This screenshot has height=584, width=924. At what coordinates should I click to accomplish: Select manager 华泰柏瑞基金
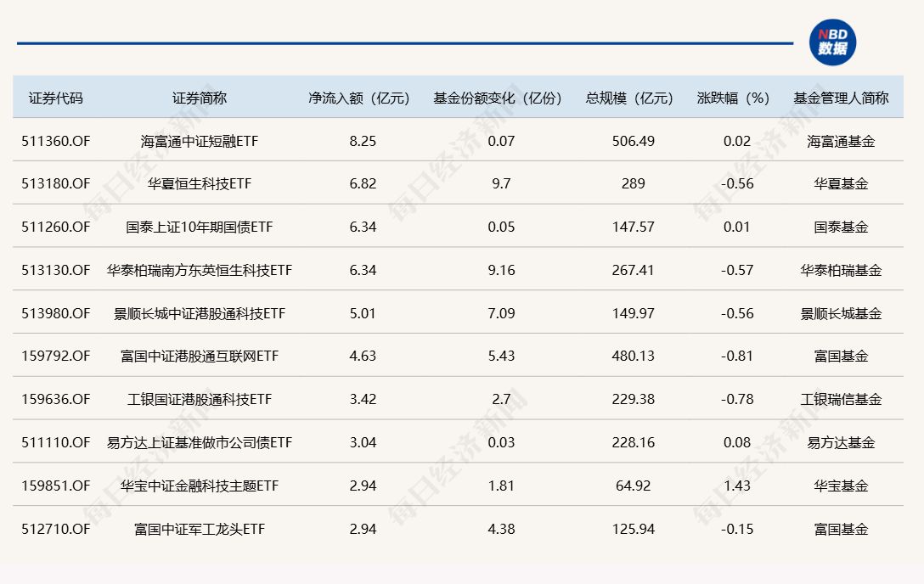[841, 270]
